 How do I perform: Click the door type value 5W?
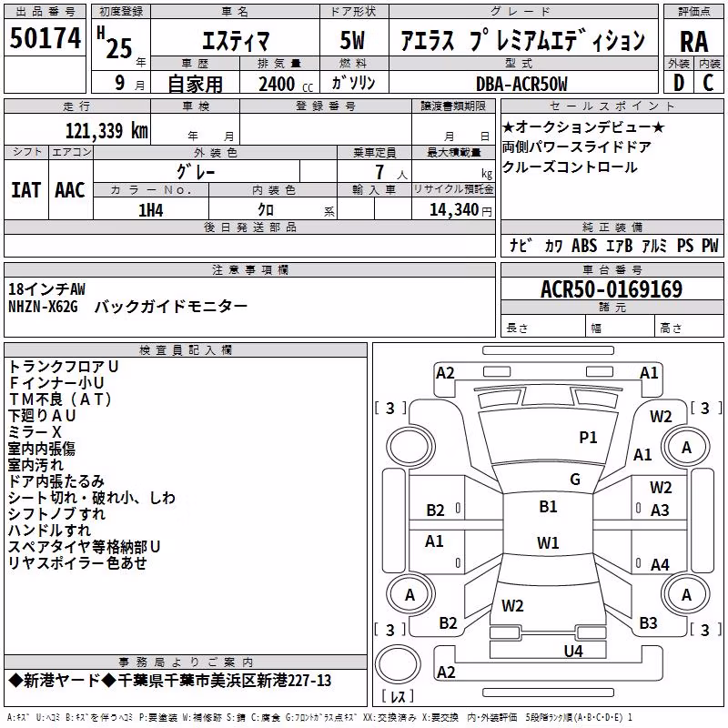pyautogui.click(x=352, y=40)
